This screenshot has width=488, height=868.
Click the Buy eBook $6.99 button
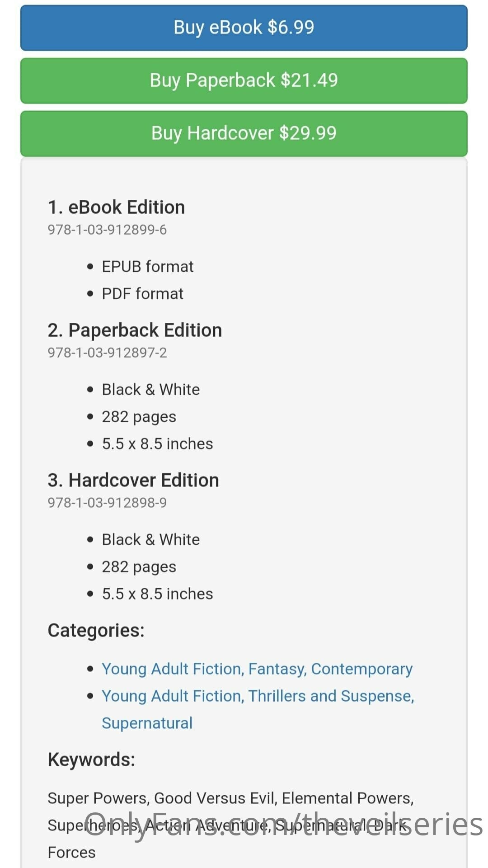pos(244,28)
